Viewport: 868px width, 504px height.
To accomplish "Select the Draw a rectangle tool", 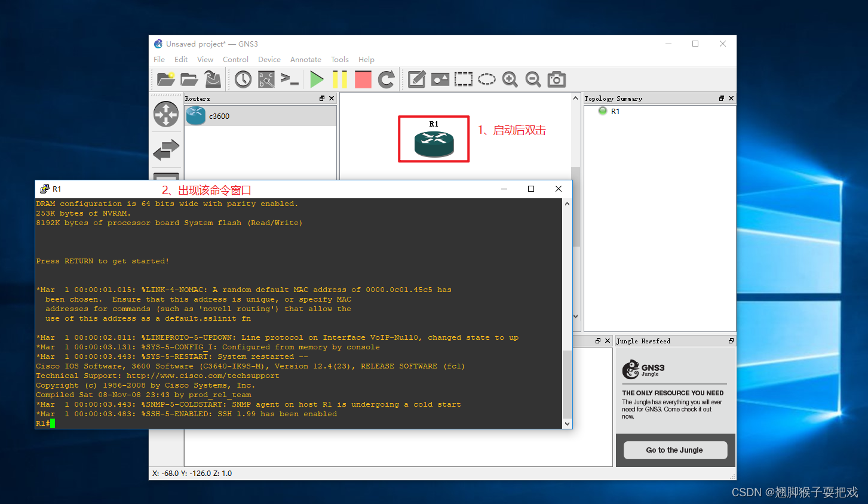I will click(464, 79).
